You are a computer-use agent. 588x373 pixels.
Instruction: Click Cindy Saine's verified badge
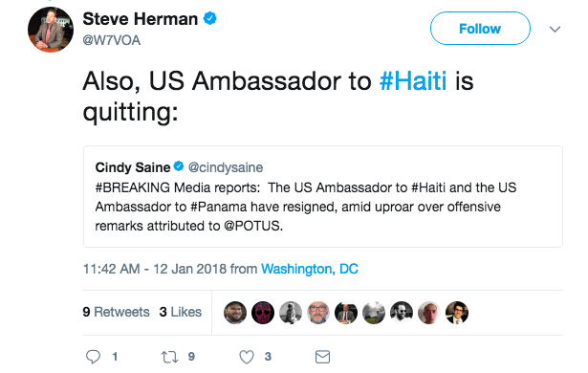tap(179, 166)
